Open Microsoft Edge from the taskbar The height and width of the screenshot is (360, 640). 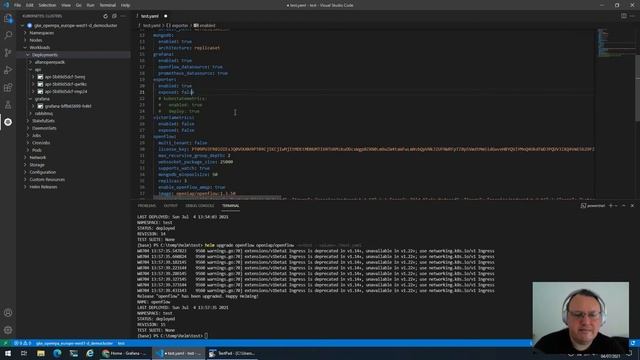click(x=57, y=353)
